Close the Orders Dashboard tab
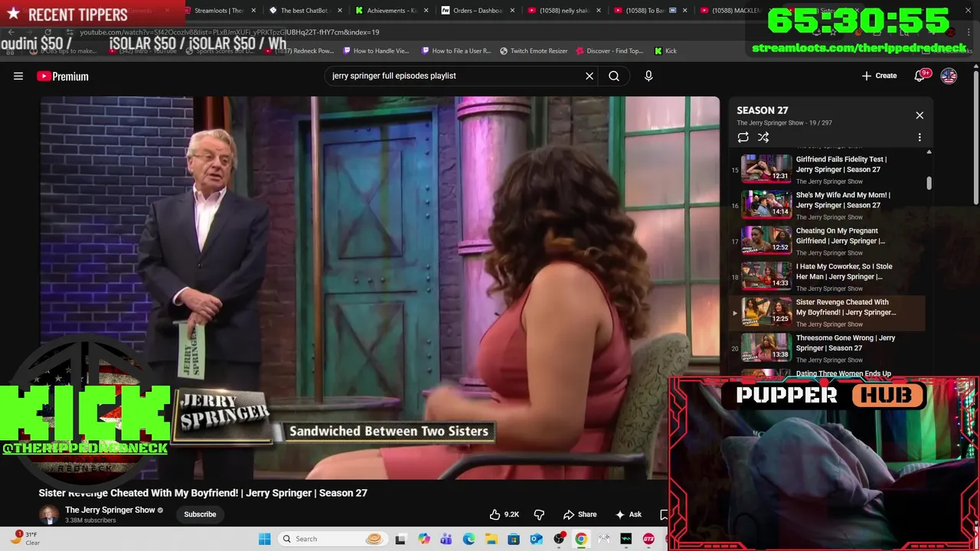This screenshot has height=551, width=980. (x=511, y=11)
